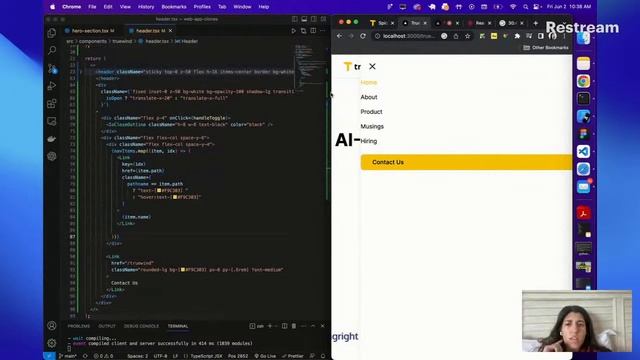Open the Musings link in the mobile menu
The height and width of the screenshot is (360, 640).
(372, 127)
